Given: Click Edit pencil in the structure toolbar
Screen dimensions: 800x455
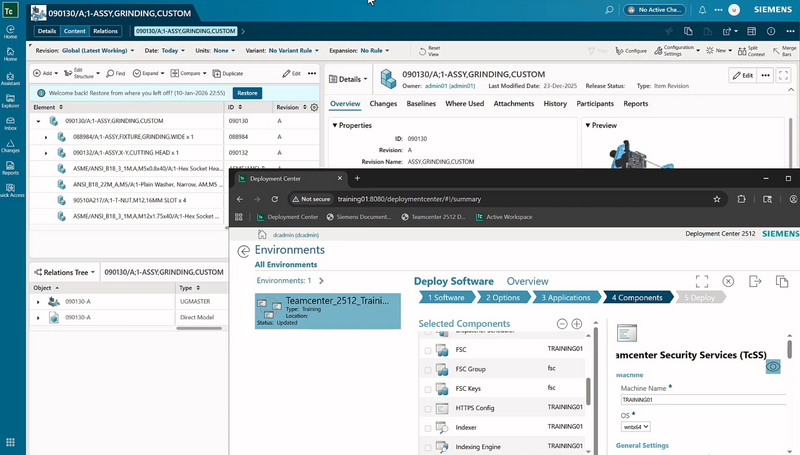Looking at the screenshot, I should (x=292, y=73).
